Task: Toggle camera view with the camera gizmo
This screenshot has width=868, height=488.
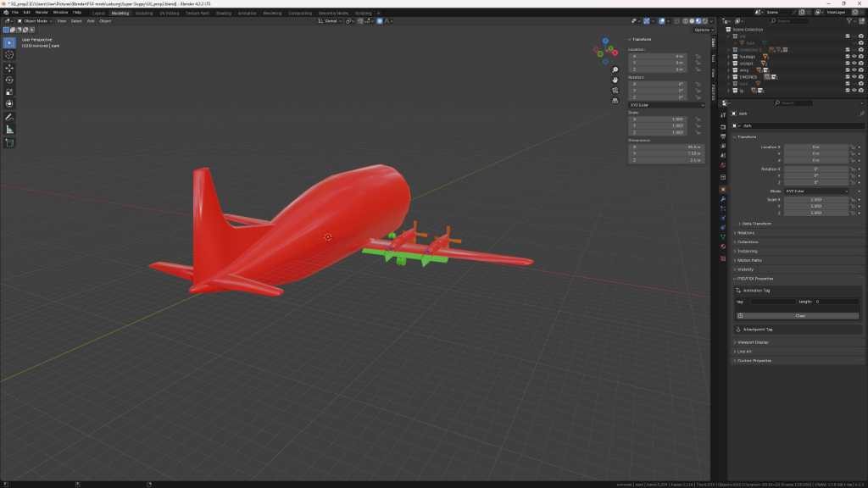Action: [x=615, y=90]
